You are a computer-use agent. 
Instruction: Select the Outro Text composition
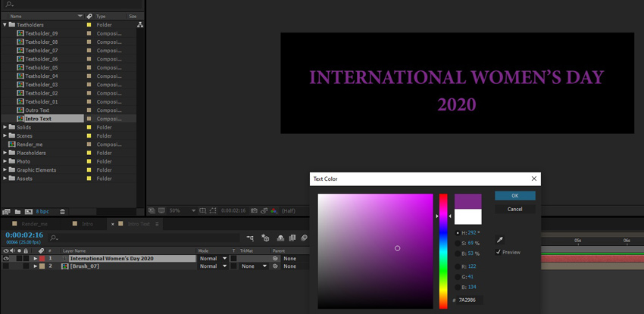click(37, 110)
